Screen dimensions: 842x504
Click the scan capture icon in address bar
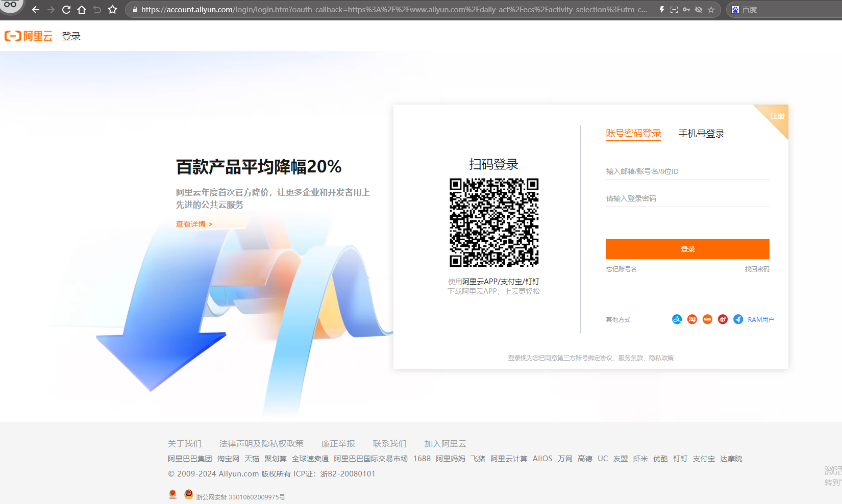pyautogui.click(x=674, y=10)
